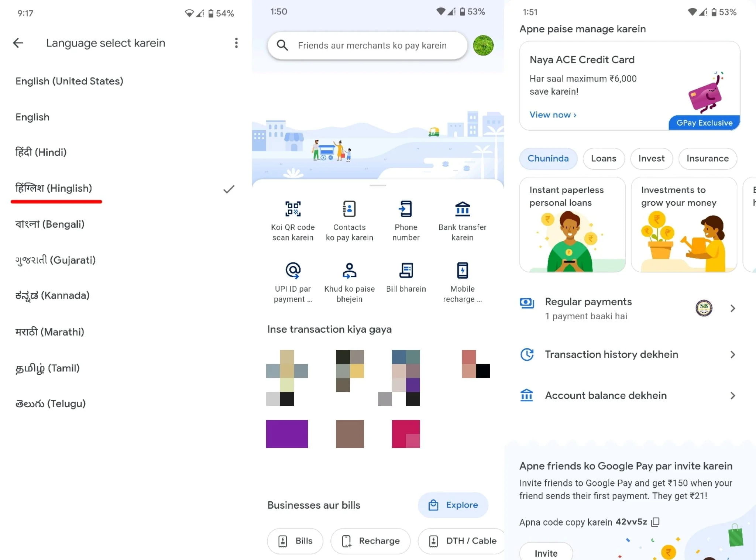The image size is (756, 560).
Task: Tap the pull-up sheet drag handle
Action: (x=378, y=185)
